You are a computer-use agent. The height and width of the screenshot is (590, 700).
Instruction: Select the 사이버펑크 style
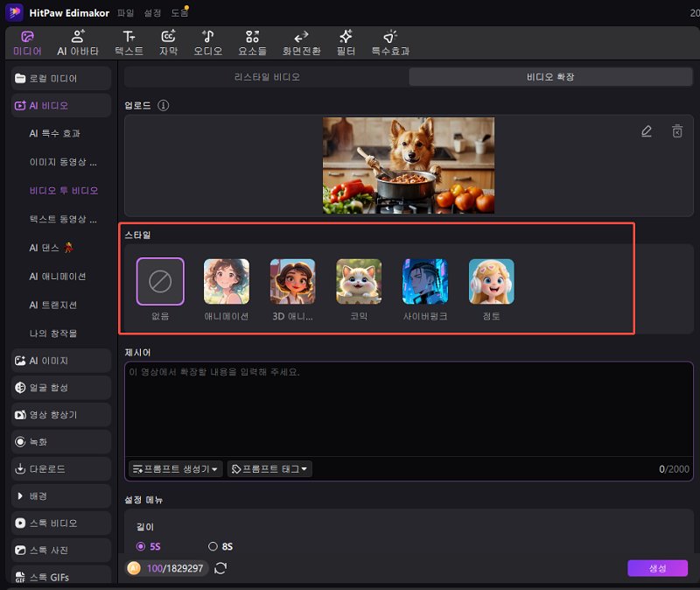(x=425, y=281)
